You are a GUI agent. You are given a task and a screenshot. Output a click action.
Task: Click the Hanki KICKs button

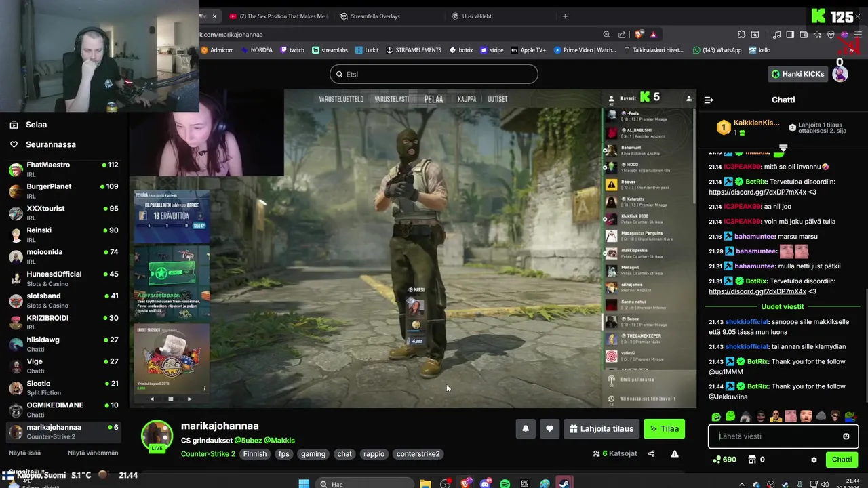tap(798, 74)
